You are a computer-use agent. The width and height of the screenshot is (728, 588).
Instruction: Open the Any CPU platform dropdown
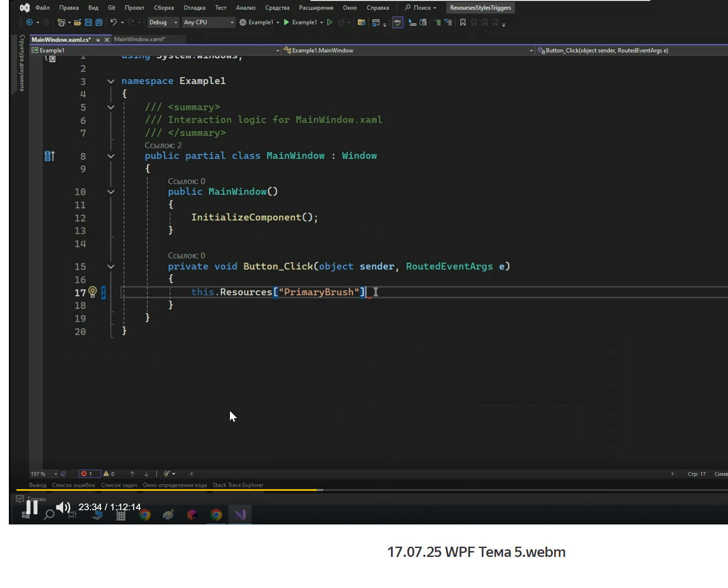pyautogui.click(x=209, y=22)
